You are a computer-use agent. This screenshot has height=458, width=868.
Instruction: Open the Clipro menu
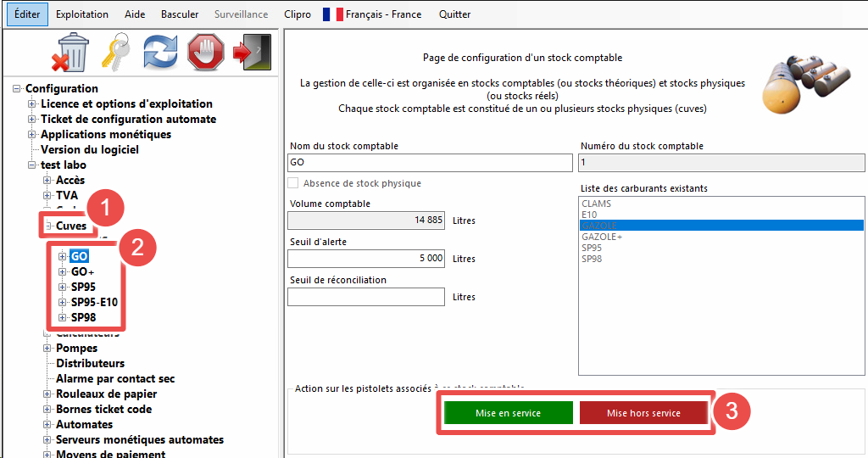[298, 14]
